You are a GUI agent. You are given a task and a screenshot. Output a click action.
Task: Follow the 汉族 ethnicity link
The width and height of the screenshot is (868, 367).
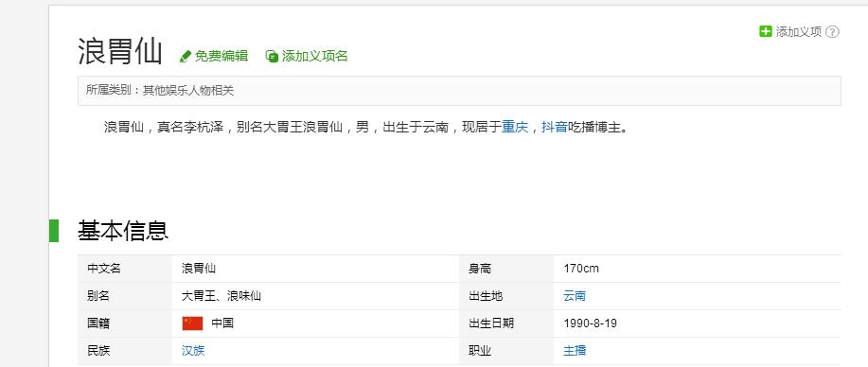[193, 351]
